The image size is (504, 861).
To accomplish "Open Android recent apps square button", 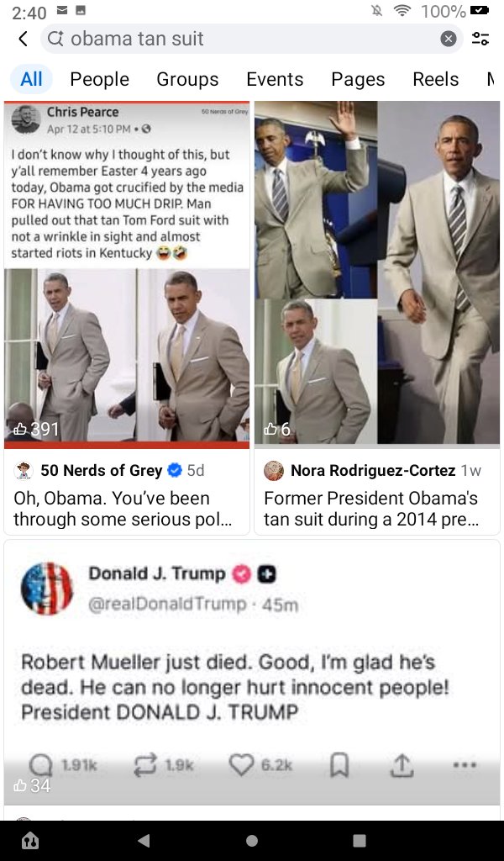I will point(360,840).
